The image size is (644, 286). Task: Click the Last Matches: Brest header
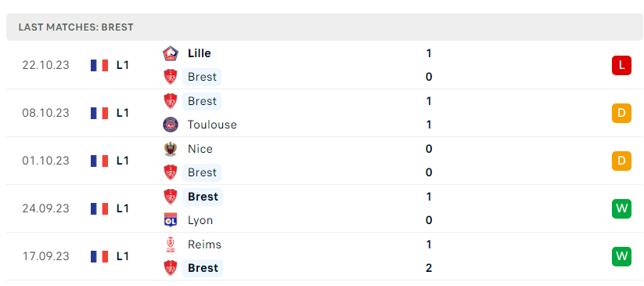pos(76,27)
